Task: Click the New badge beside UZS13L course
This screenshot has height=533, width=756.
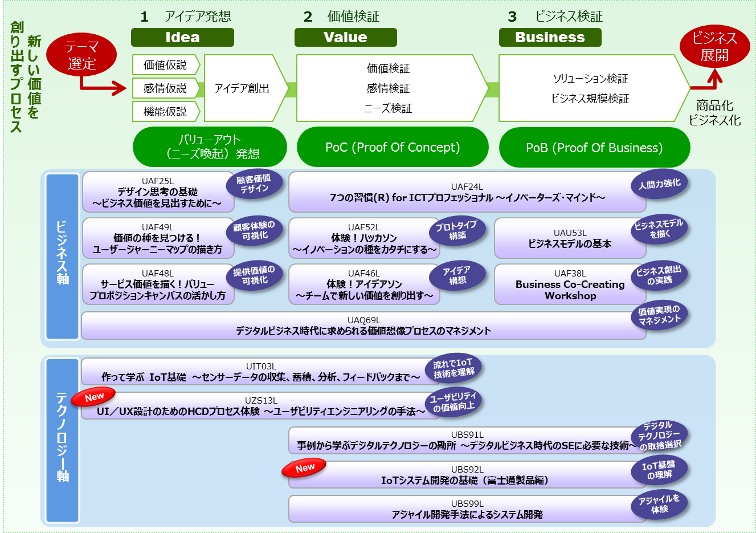Action: (94, 396)
